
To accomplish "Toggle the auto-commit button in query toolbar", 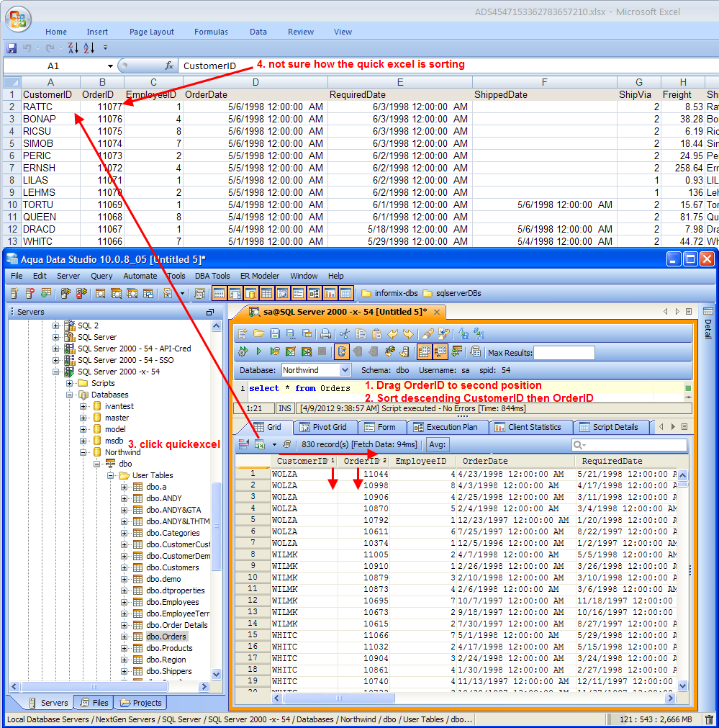I will 342,352.
